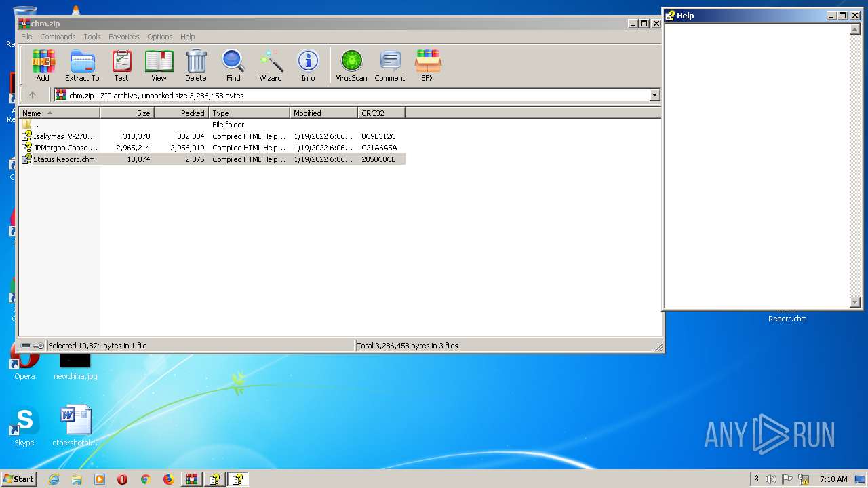Launch Firefox from the taskbar
This screenshot has width=868, height=488.
168,479
